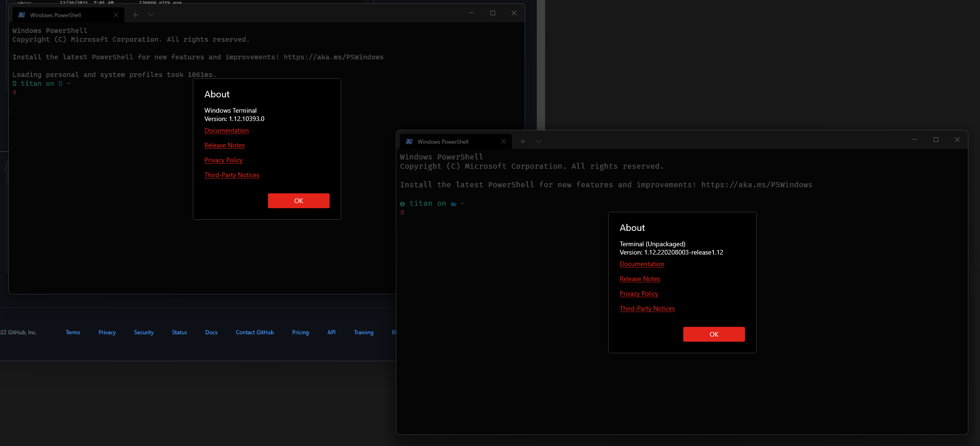Click the PowerShell icon on the back terminal tab
980x446 pixels.
[x=22, y=14]
